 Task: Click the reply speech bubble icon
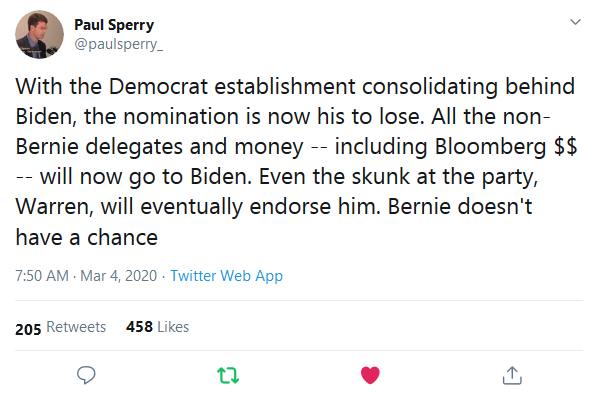click(x=86, y=375)
